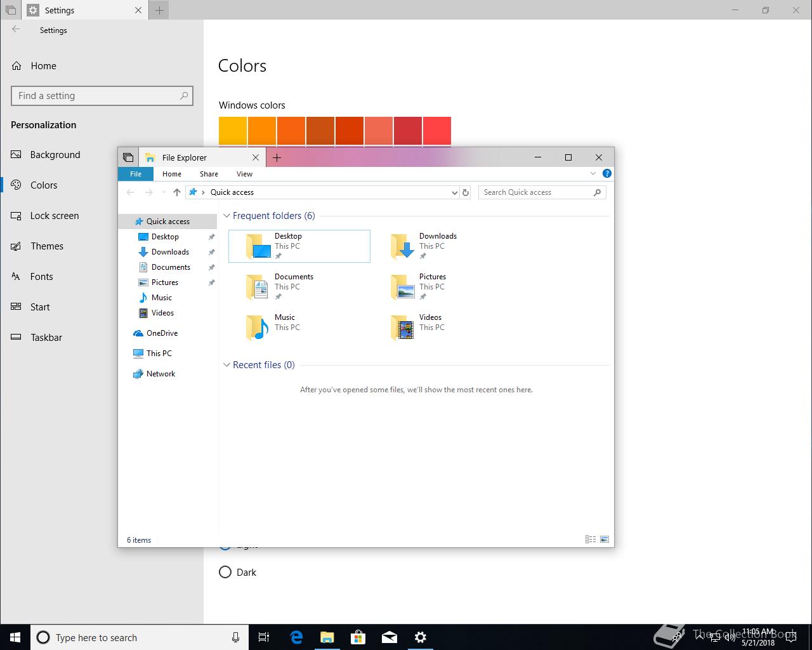
Task: Click the Back arrow in File Explorer
Action: click(x=130, y=192)
